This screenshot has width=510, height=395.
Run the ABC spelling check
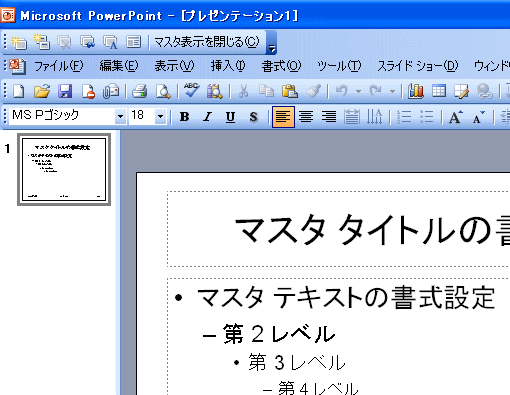(192, 90)
